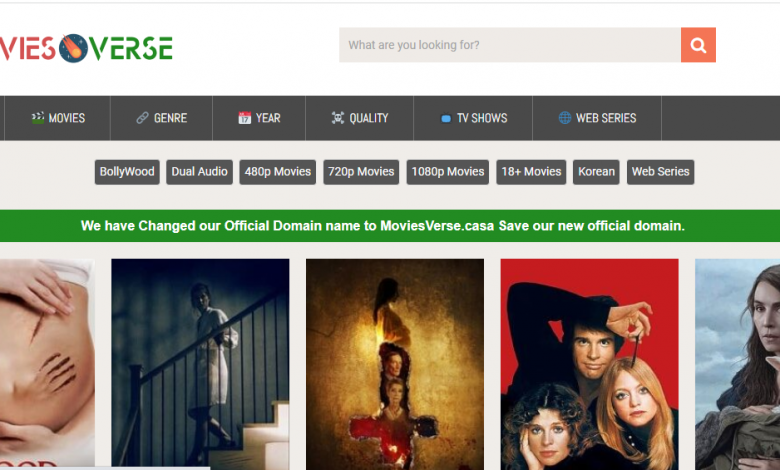Click the green domain change announcement banner
This screenshot has height=470, width=780.
(x=390, y=226)
